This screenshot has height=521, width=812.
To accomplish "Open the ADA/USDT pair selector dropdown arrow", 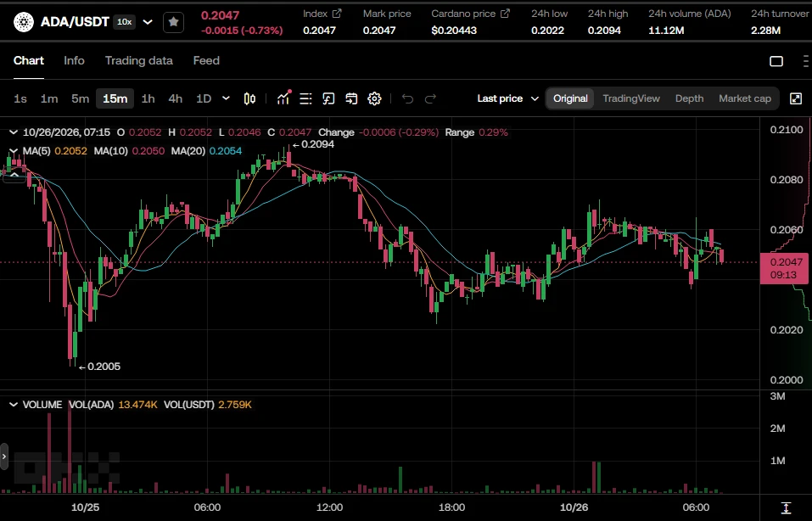I will point(148,22).
